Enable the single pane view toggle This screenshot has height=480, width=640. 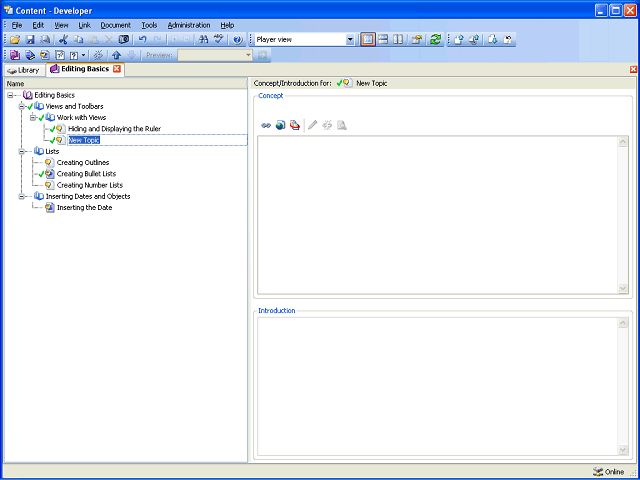368,40
